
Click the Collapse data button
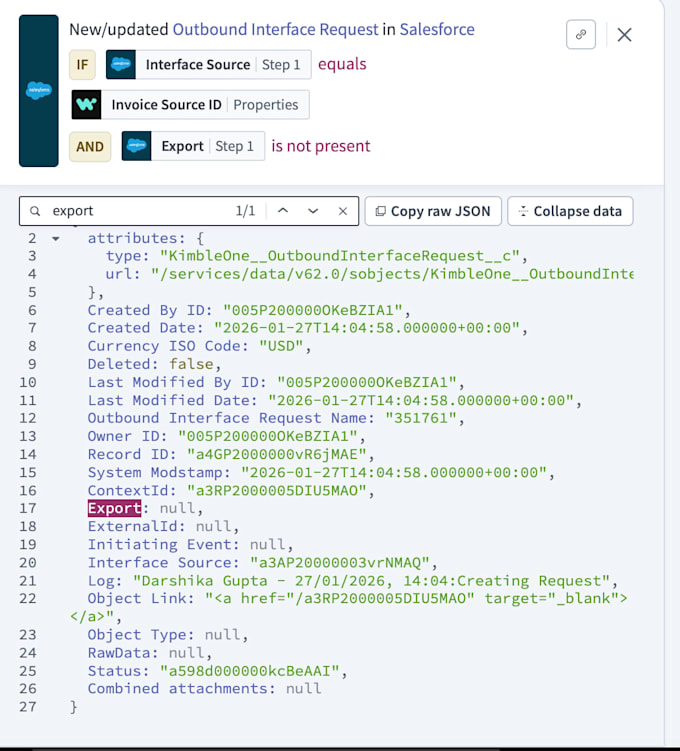coord(570,211)
